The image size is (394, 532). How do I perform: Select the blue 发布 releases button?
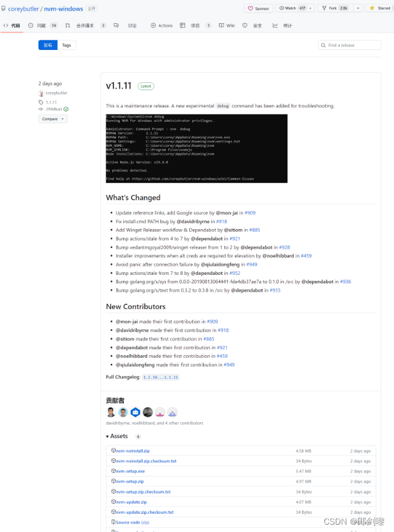point(48,45)
